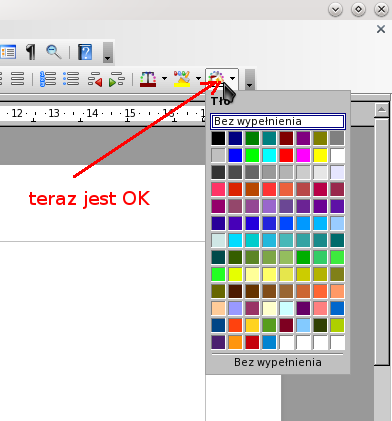Viewport: 392px width, 421px height.
Task: Pick the yellow swatch in the second row
Action: pos(320,155)
